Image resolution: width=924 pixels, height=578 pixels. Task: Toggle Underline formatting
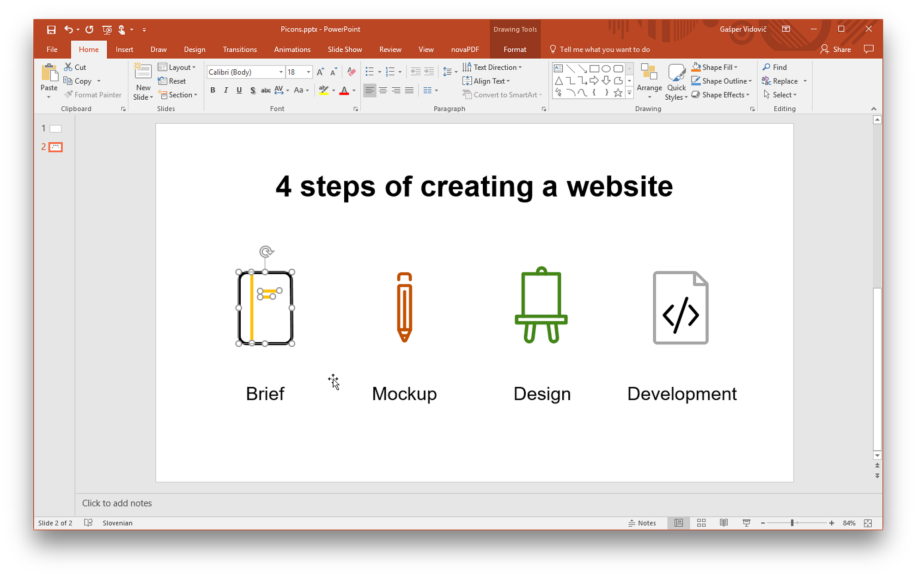tap(239, 90)
